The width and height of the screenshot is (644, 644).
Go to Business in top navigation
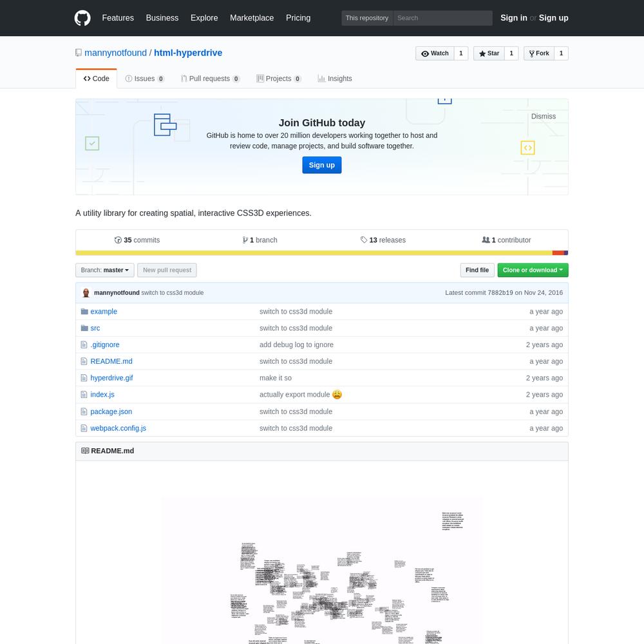(162, 18)
